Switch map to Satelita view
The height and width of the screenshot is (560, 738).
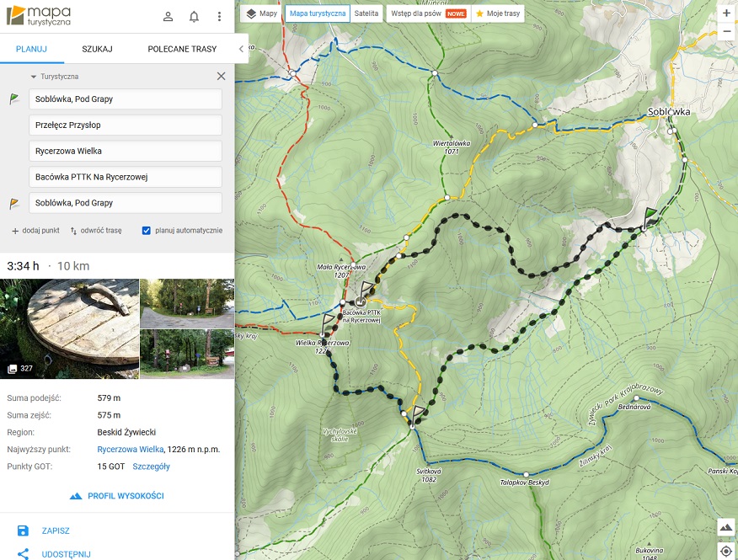[x=366, y=13]
